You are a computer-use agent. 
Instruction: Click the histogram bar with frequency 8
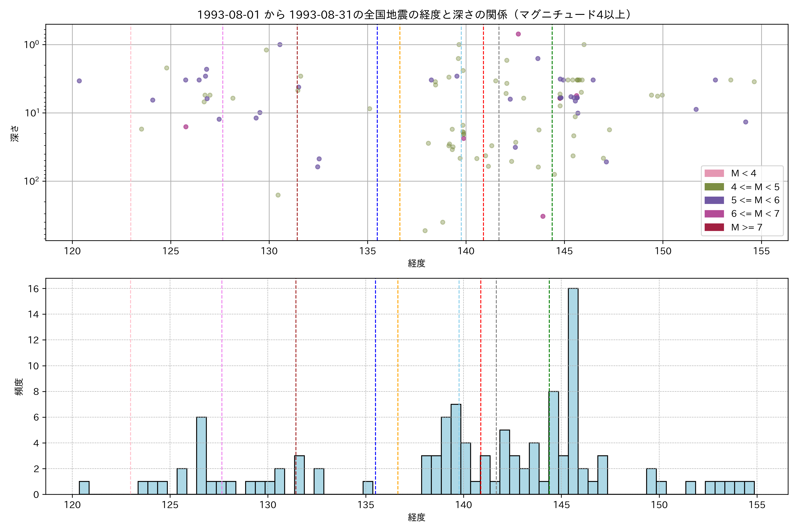(x=554, y=443)
